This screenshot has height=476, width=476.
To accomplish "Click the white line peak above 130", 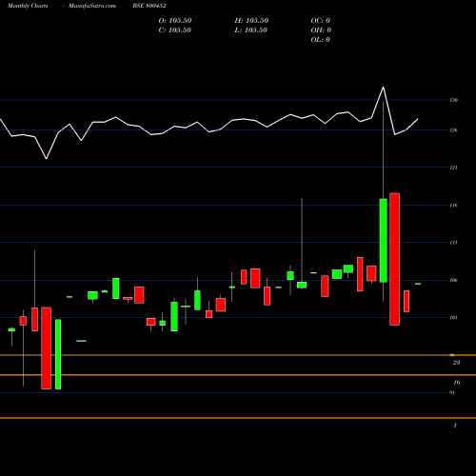I will click(x=384, y=87).
